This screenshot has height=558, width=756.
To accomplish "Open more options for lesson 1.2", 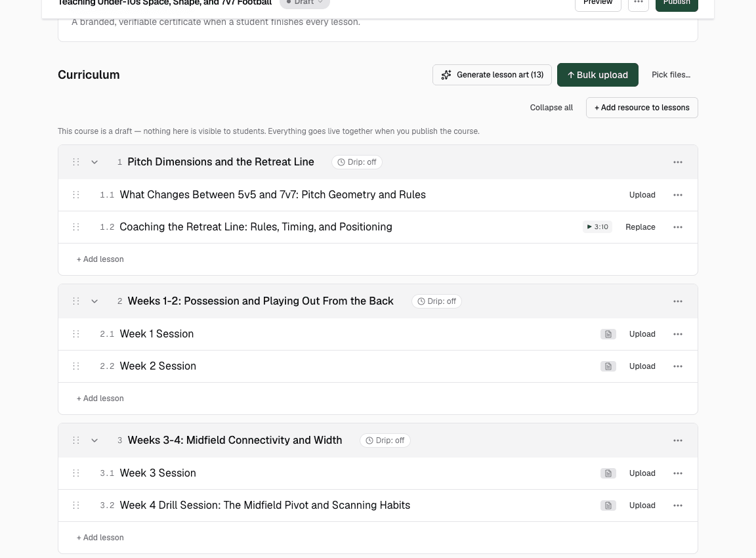I will 677,227.
